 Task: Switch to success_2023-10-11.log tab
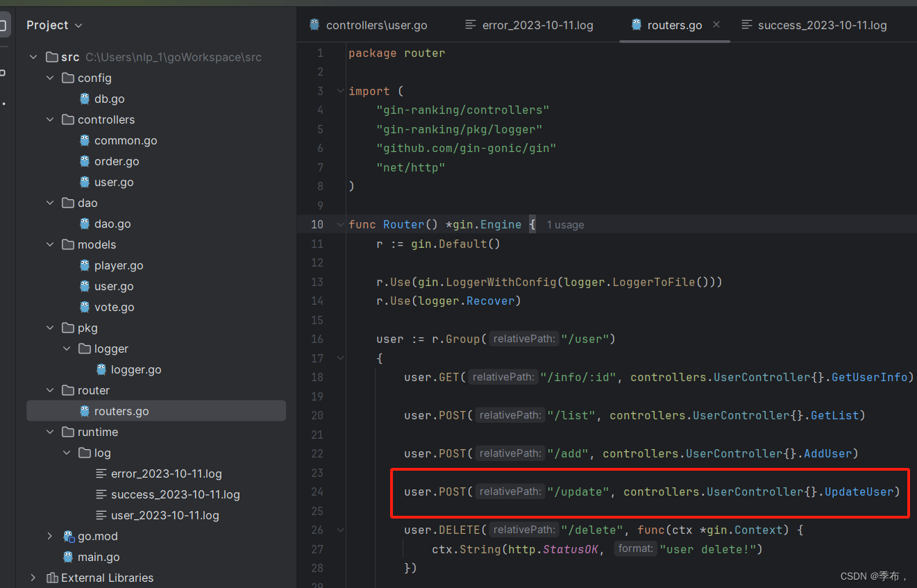(x=815, y=25)
